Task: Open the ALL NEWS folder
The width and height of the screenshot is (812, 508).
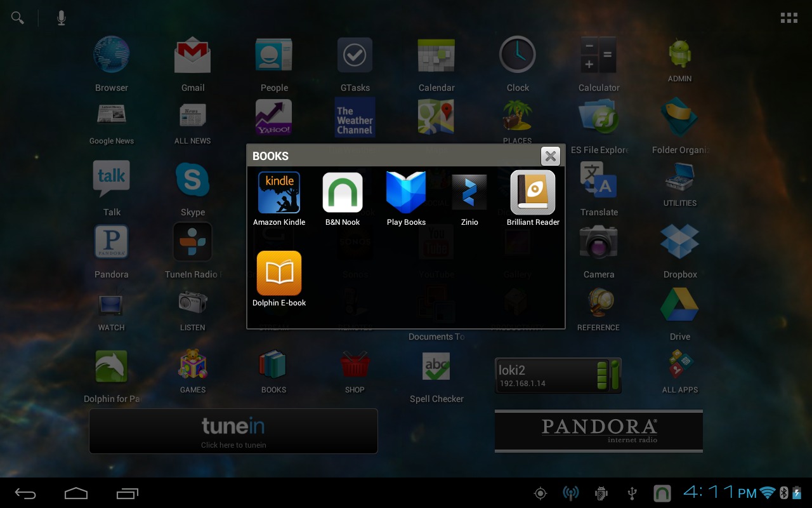Action: coord(193,124)
